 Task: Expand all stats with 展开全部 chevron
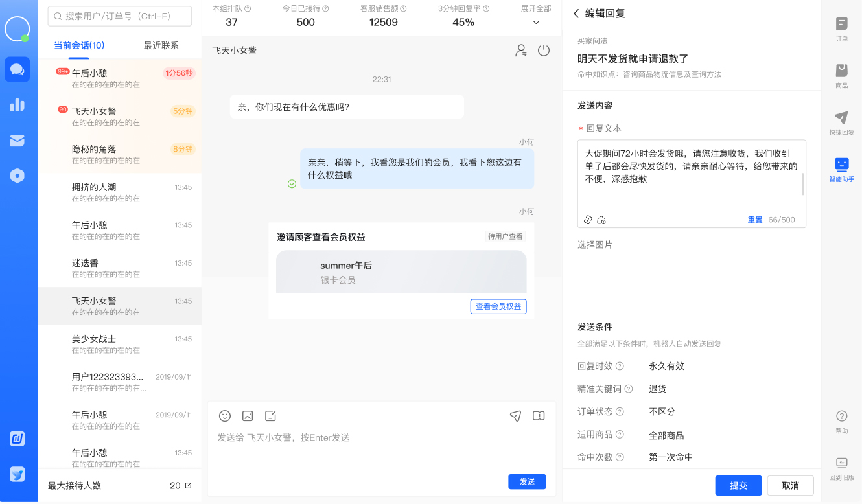(536, 23)
